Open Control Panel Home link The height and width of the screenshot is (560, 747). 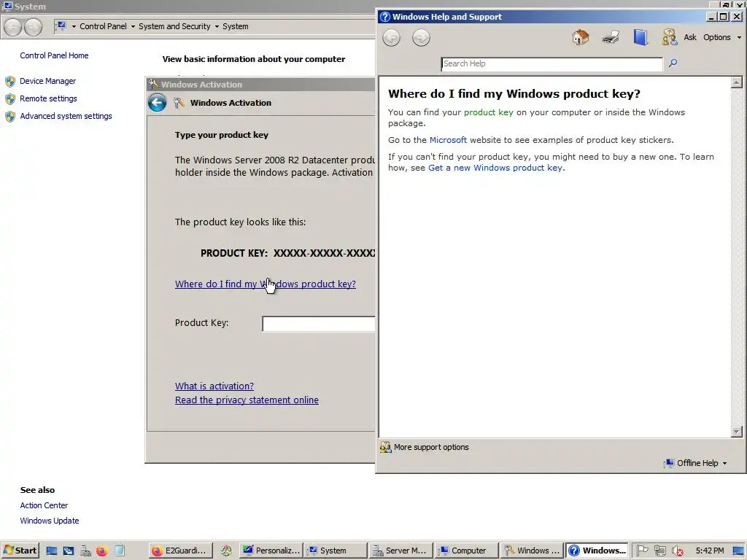click(x=54, y=55)
